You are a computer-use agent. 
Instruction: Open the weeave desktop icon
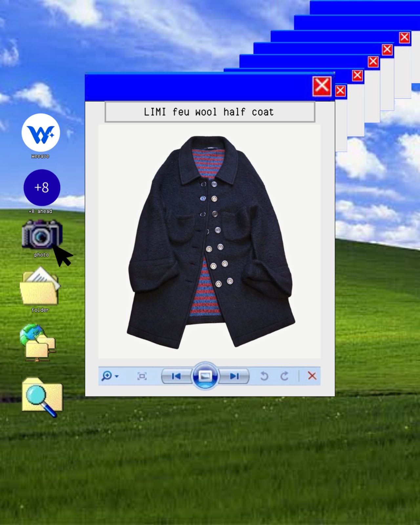pyautogui.click(x=41, y=133)
